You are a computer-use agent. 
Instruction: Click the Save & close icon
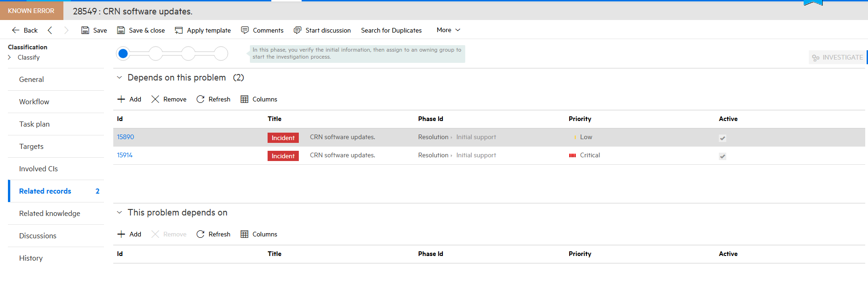[121, 30]
